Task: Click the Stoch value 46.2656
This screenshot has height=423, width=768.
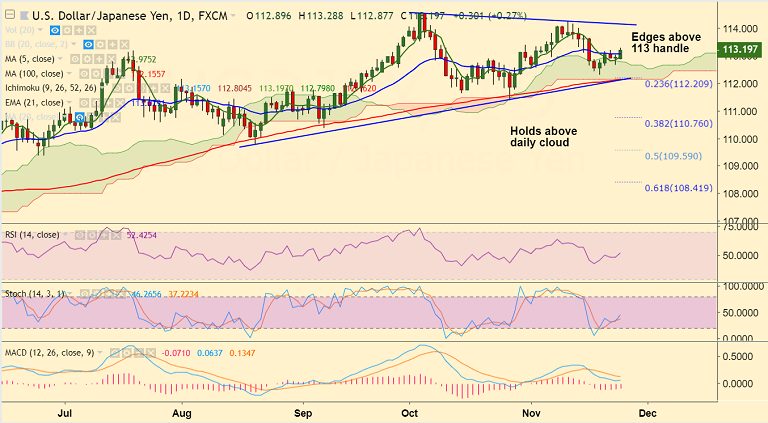Action: tap(146, 294)
